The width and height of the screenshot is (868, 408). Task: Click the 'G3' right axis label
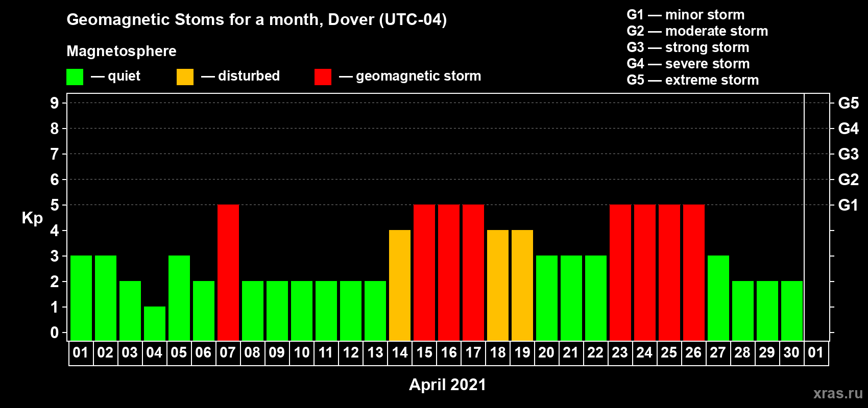tap(849, 154)
